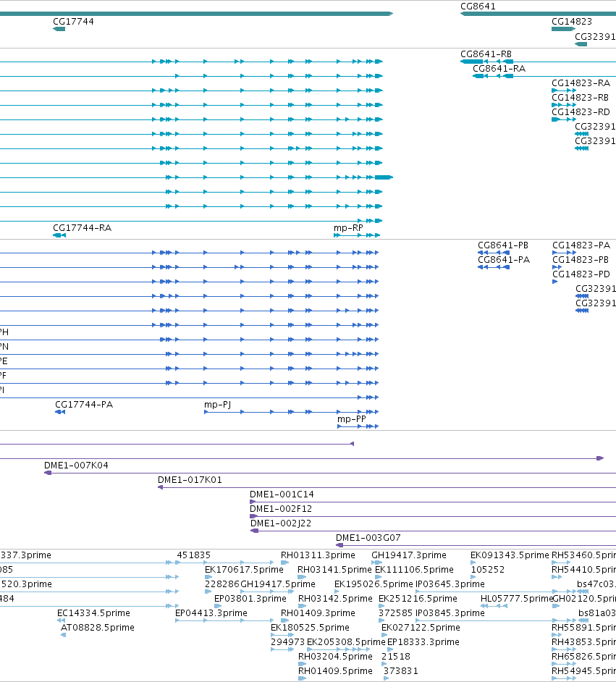Image resolution: width=616 pixels, height=682 pixels.
Task: Select EST RH03142.5prime
Action: [335, 599]
